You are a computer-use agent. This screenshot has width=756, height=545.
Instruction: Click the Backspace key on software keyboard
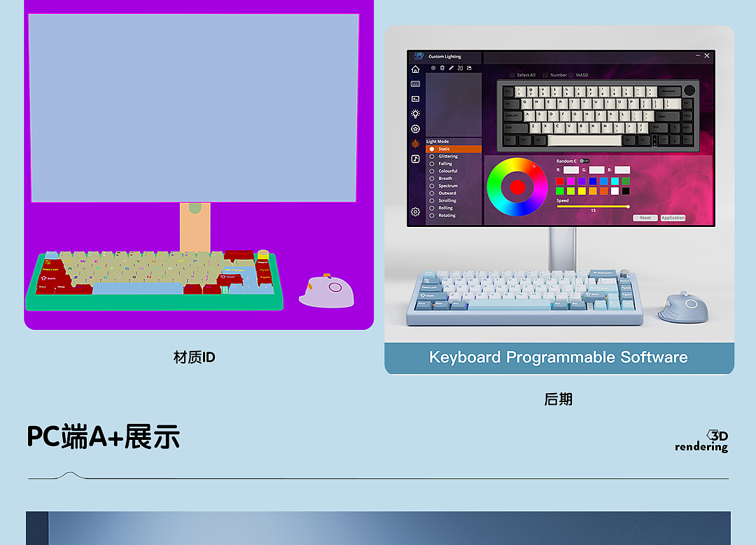[668, 91]
